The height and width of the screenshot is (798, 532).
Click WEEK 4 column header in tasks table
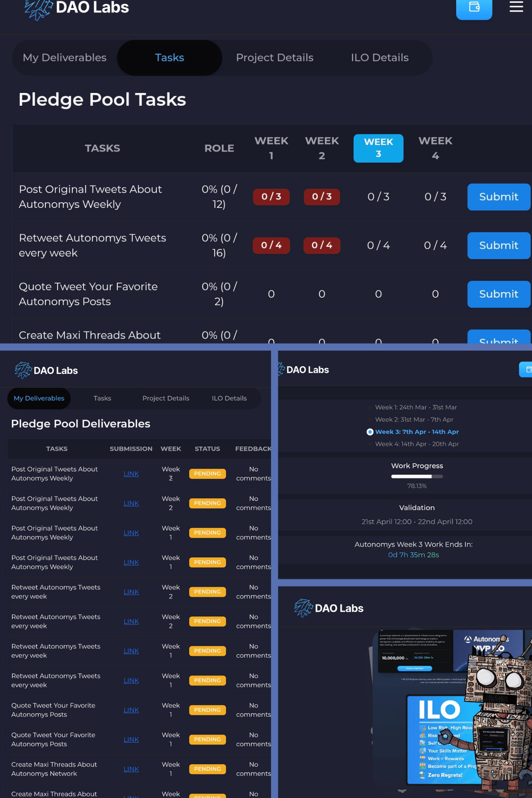click(435, 148)
